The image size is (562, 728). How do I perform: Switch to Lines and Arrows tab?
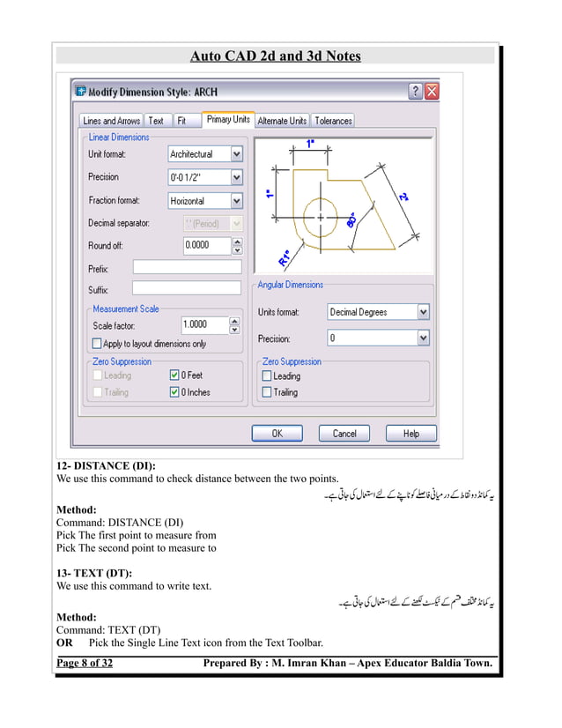coord(111,121)
